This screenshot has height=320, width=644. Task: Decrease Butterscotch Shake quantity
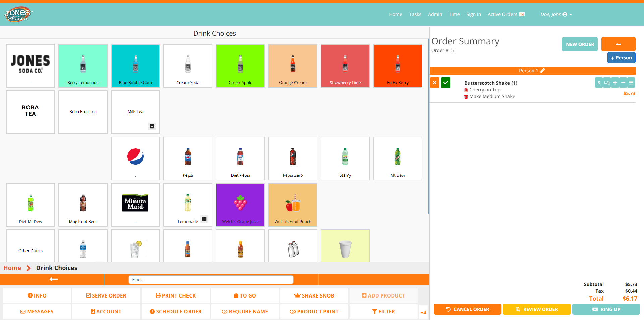coord(623,83)
